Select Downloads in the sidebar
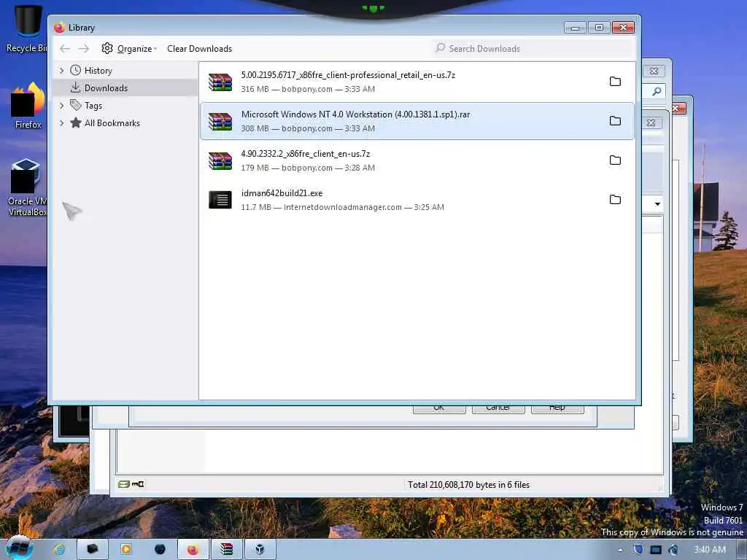This screenshot has height=560, width=747. pyautogui.click(x=106, y=88)
